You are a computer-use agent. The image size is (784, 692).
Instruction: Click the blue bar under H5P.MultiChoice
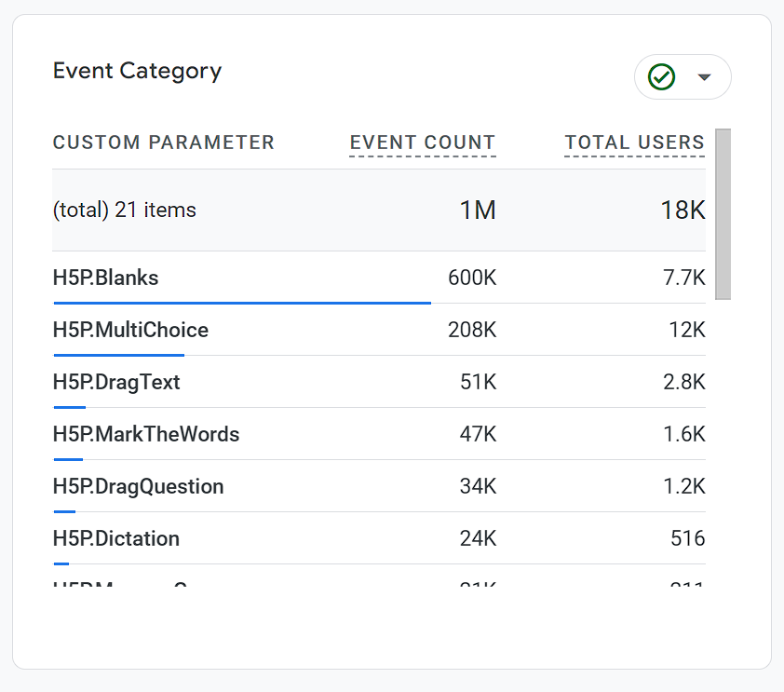(118, 354)
